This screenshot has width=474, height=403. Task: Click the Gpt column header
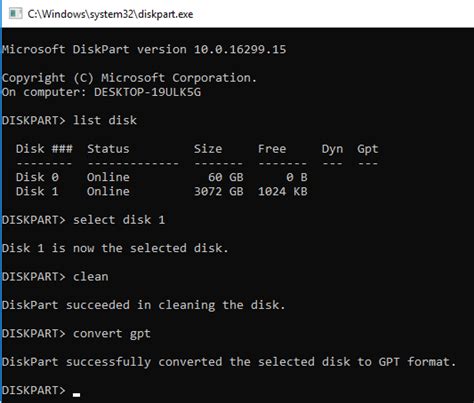coord(368,149)
